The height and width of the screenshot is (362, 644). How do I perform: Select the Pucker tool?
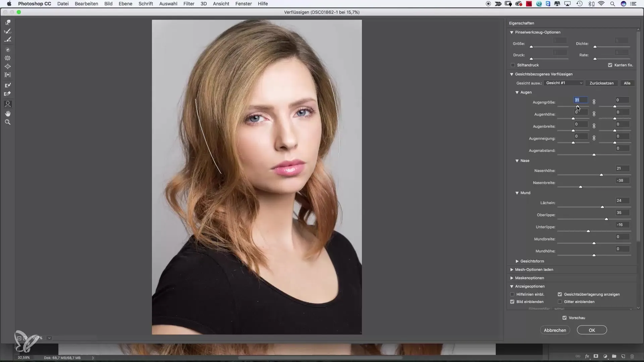click(8, 58)
